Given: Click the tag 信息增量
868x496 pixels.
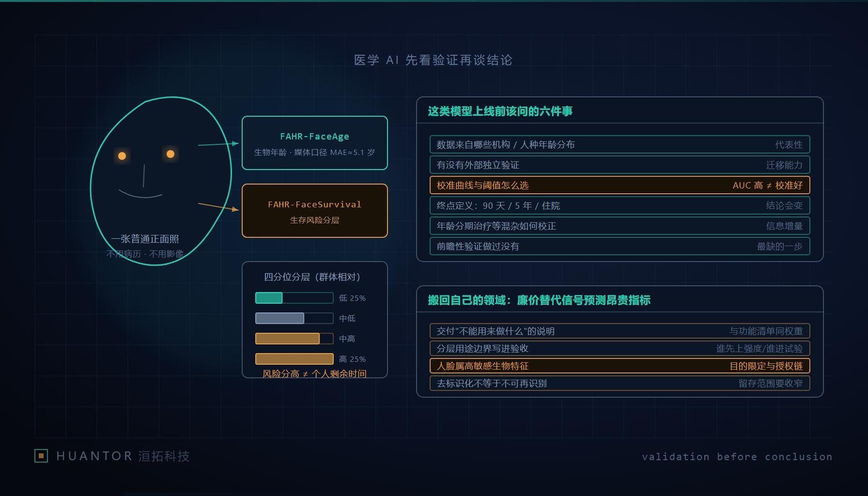Looking at the screenshot, I should click(784, 226).
